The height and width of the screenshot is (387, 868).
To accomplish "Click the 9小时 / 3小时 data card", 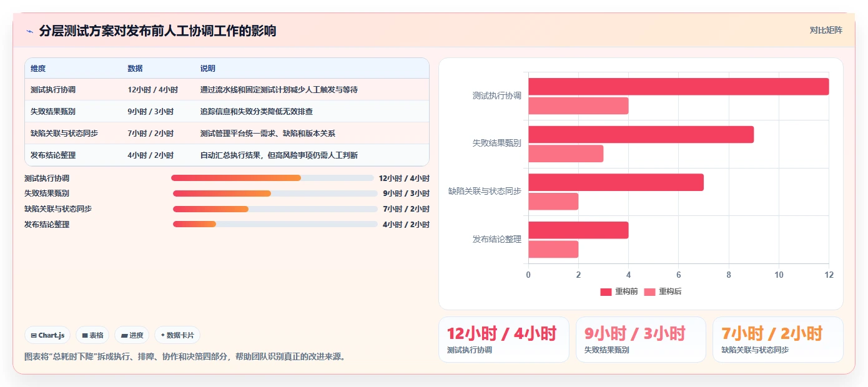I will click(x=641, y=340).
